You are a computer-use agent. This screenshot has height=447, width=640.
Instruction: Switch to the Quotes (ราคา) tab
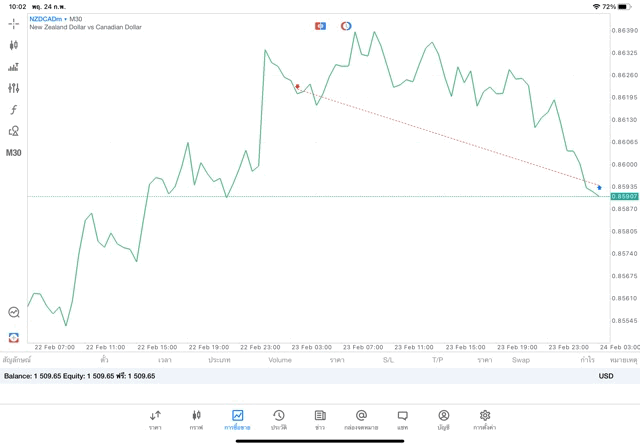click(155, 419)
